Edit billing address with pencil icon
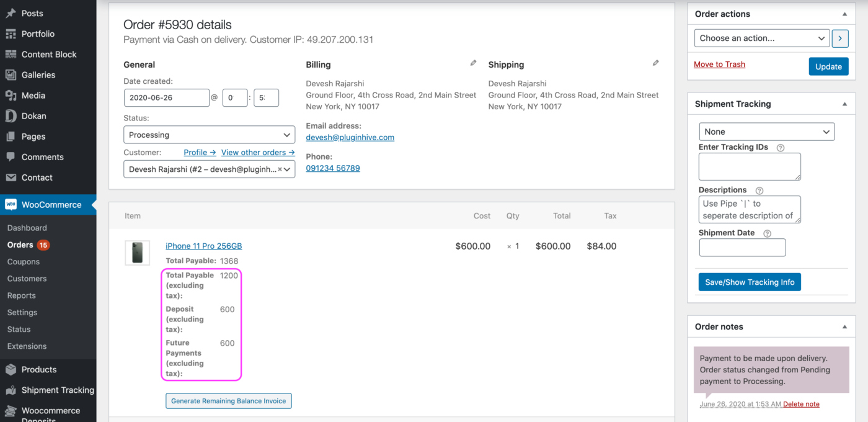Screen dimensions: 868x422 pos(473,63)
